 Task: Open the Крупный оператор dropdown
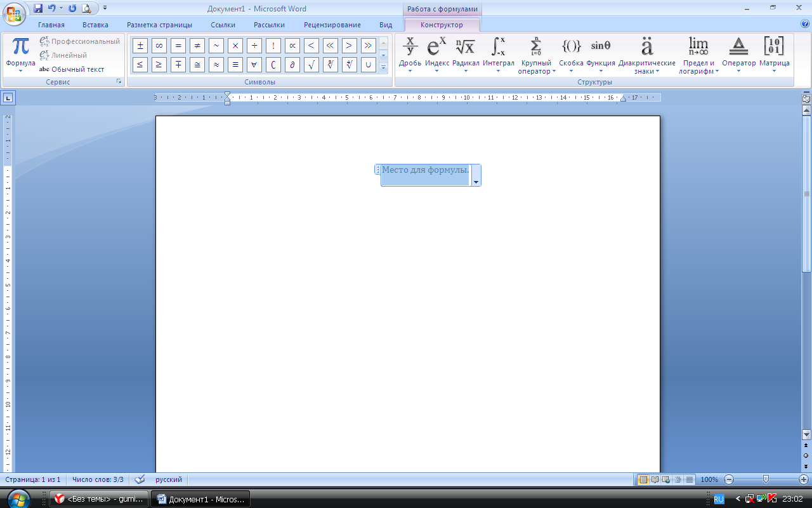tap(536, 56)
